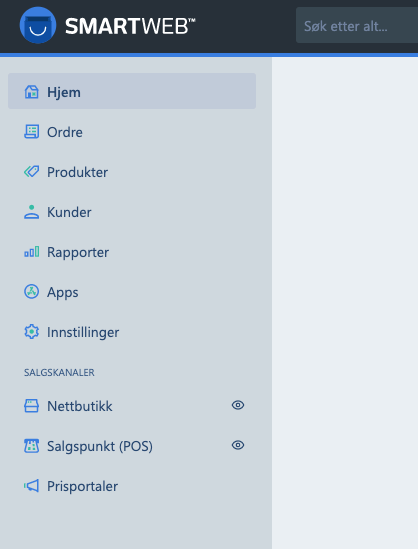Go to Kunder section
The image size is (418, 549).
tap(132, 212)
